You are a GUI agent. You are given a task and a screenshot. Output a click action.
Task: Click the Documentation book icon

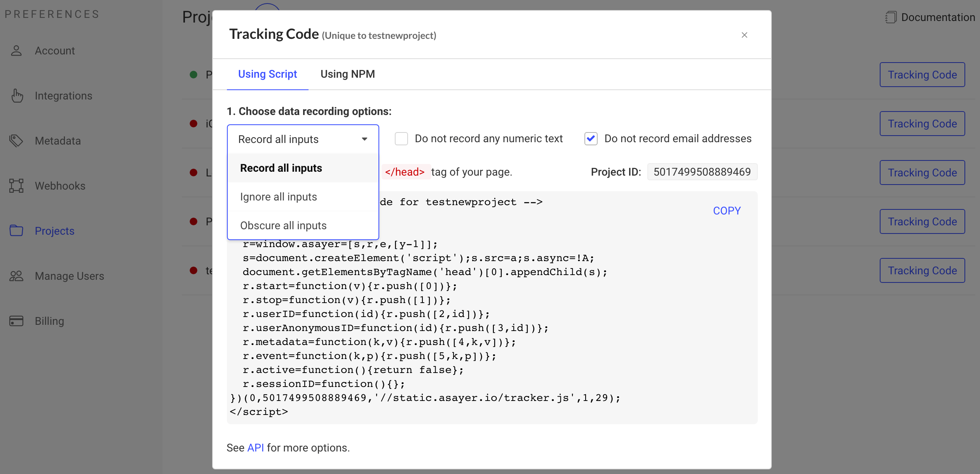pyautogui.click(x=891, y=17)
